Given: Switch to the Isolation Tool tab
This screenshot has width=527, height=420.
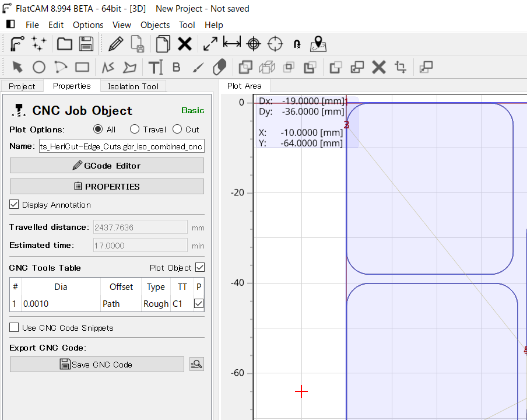Looking at the screenshot, I should click(133, 86).
